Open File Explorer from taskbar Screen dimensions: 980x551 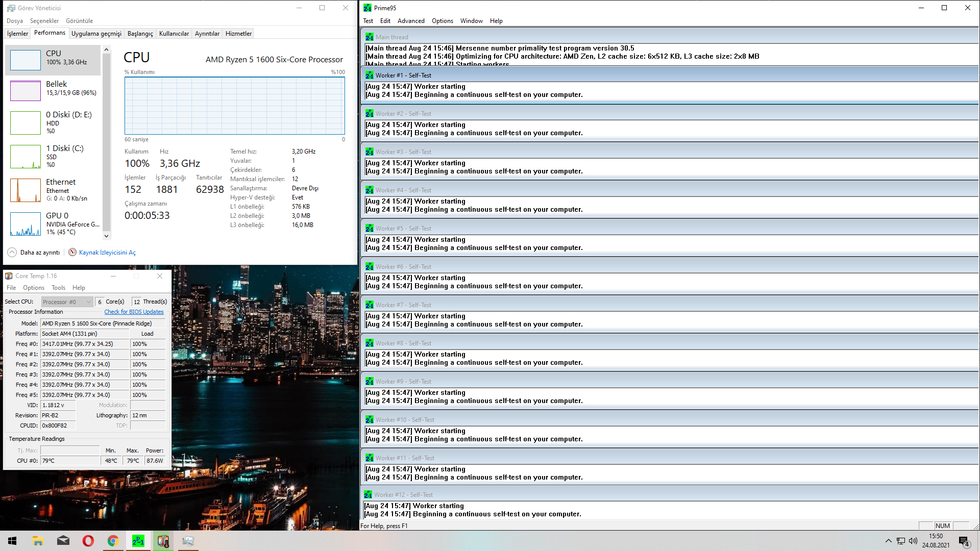pyautogui.click(x=38, y=541)
